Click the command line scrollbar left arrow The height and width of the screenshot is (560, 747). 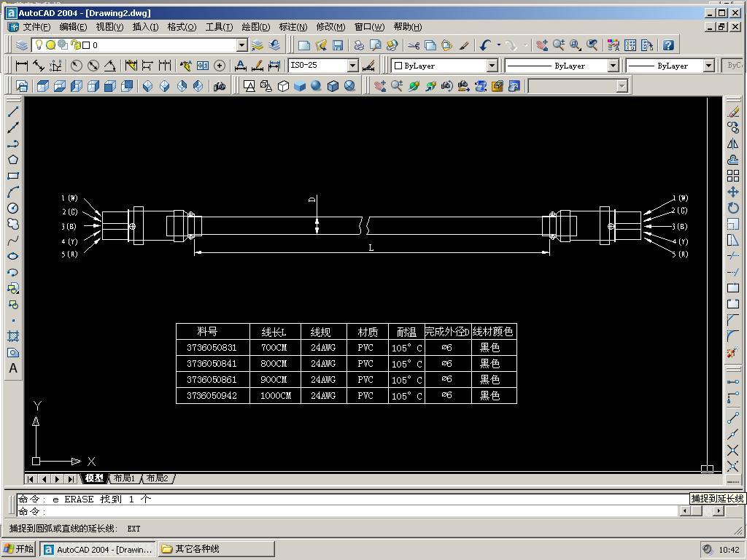pyautogui.click(x=685, y=511)
